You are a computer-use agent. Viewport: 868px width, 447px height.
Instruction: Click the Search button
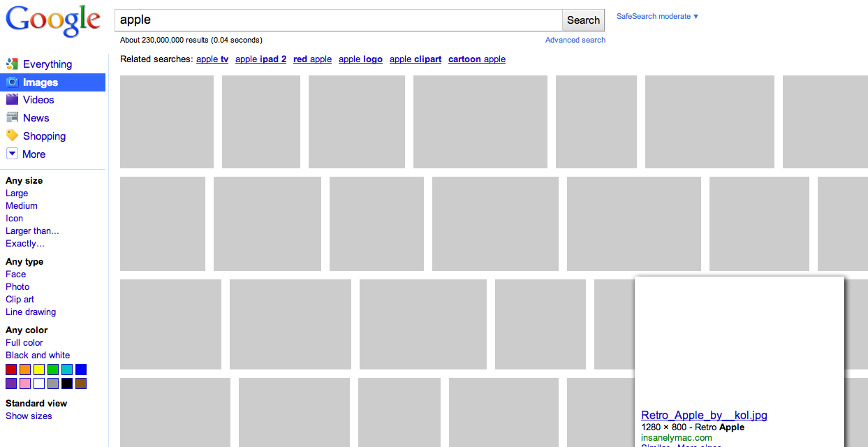583,20
